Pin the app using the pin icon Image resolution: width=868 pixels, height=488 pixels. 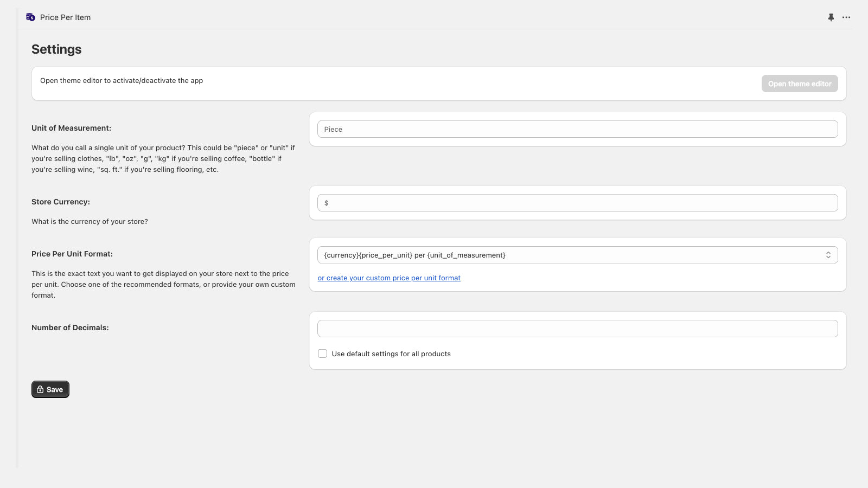(x=831, y=17)
